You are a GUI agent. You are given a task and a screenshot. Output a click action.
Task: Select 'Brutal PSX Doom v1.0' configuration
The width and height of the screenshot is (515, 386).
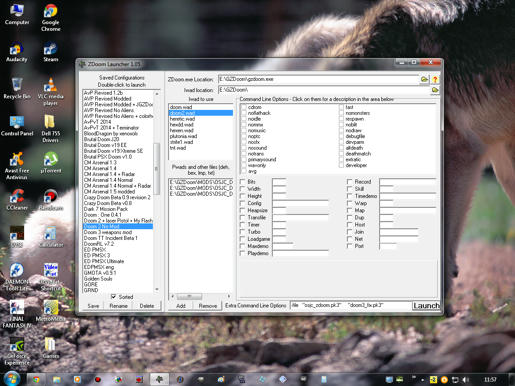pos(118,157)
